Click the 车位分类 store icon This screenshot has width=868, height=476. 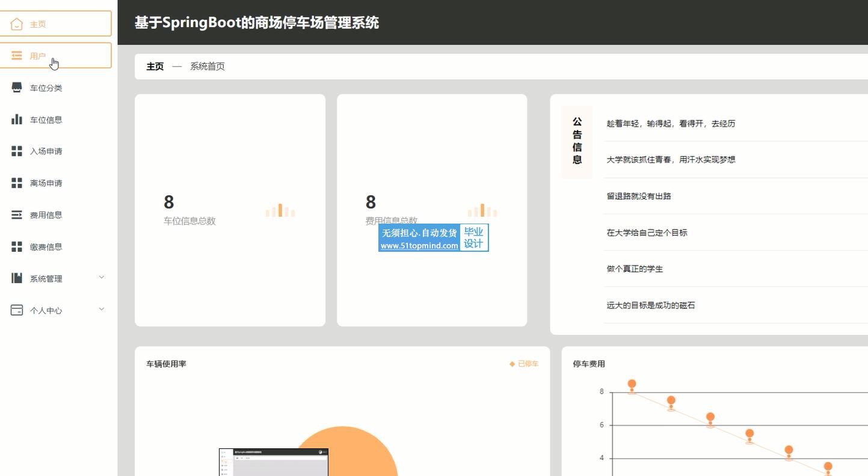click(17, 88)
